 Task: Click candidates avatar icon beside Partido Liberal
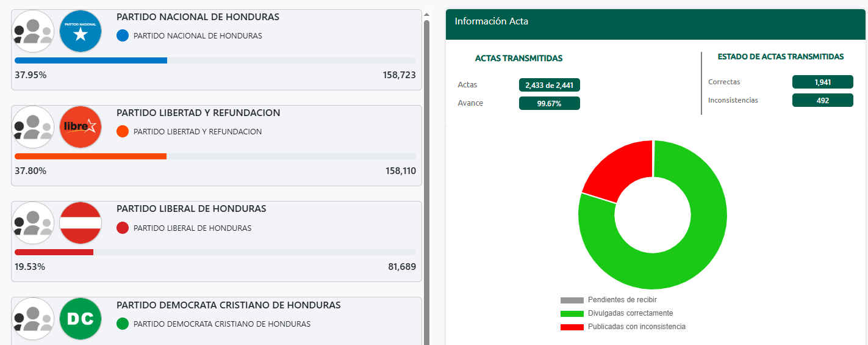tap(34, 223)
